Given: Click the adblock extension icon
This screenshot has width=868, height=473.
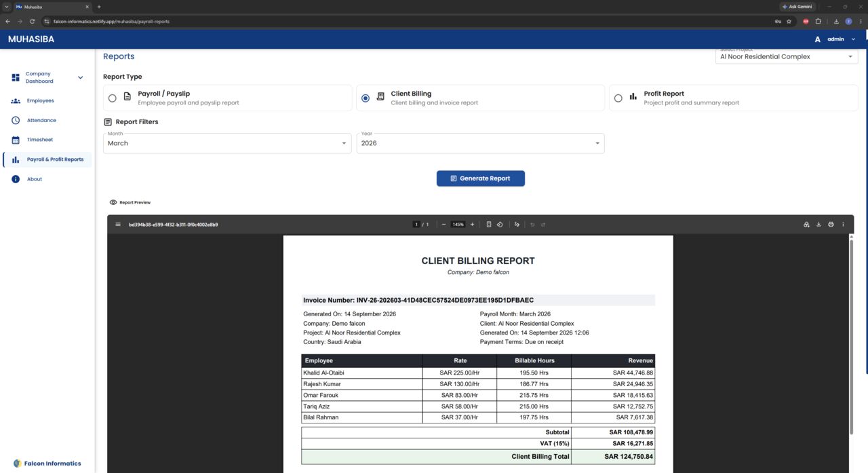Looking at the screenshot, I should (x=806, y=21).
